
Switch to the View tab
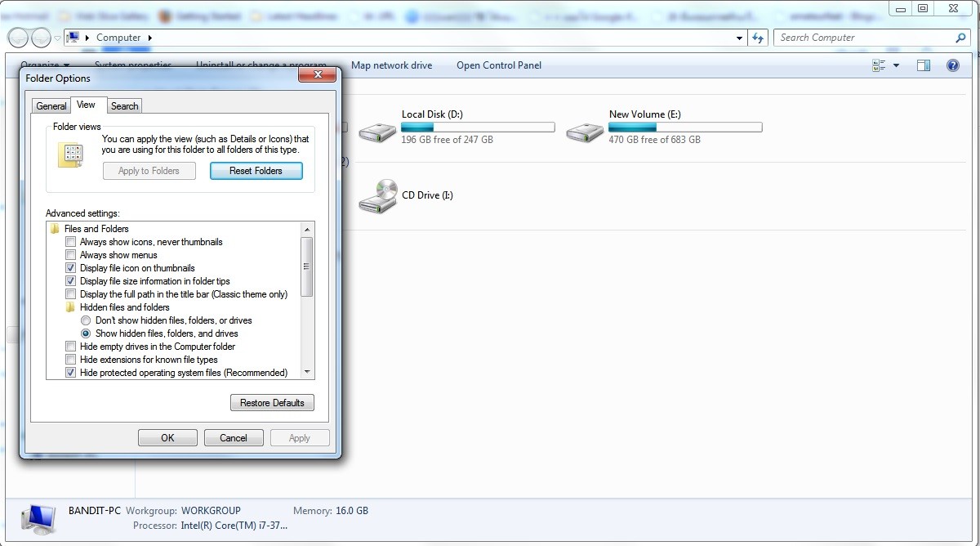click(x=87, y=105)
